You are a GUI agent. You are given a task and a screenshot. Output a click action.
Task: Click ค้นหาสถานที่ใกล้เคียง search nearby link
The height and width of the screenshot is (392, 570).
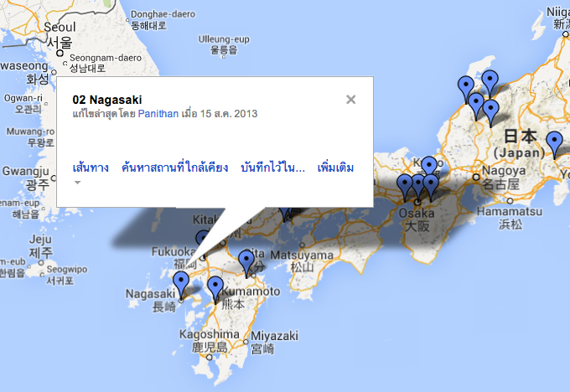[x=175, y=168]
